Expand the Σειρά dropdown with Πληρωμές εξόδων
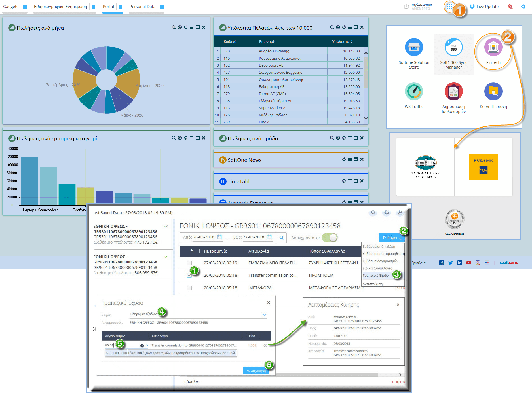Viewport: 532px width, 393px height. click(264, 315)
